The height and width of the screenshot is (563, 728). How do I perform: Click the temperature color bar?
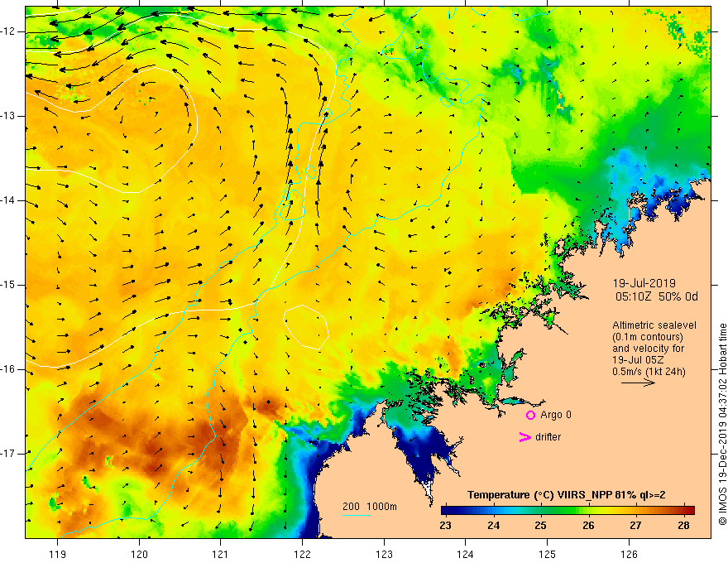point(568,510)
